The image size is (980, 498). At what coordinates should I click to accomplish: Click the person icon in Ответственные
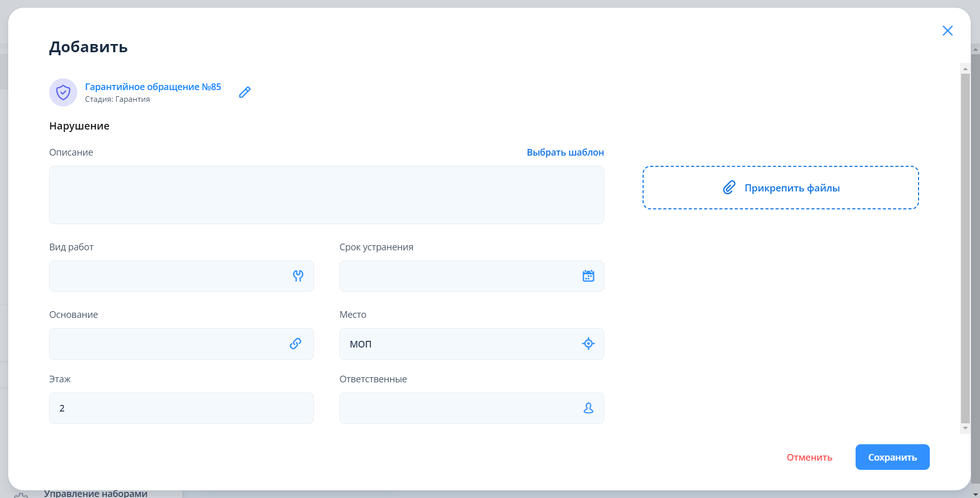click(x=588, y=408)
